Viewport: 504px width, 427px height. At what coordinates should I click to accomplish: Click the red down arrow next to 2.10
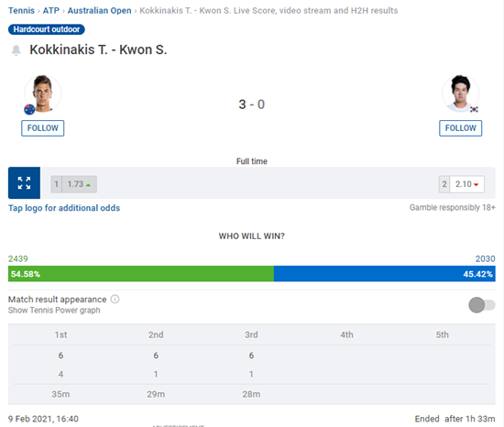tap(476, 185)
